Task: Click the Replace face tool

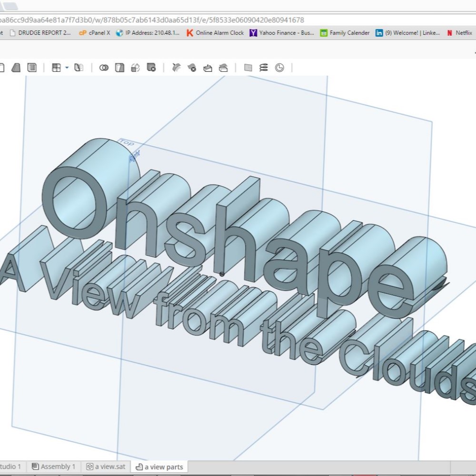Action: pos(223,68)
